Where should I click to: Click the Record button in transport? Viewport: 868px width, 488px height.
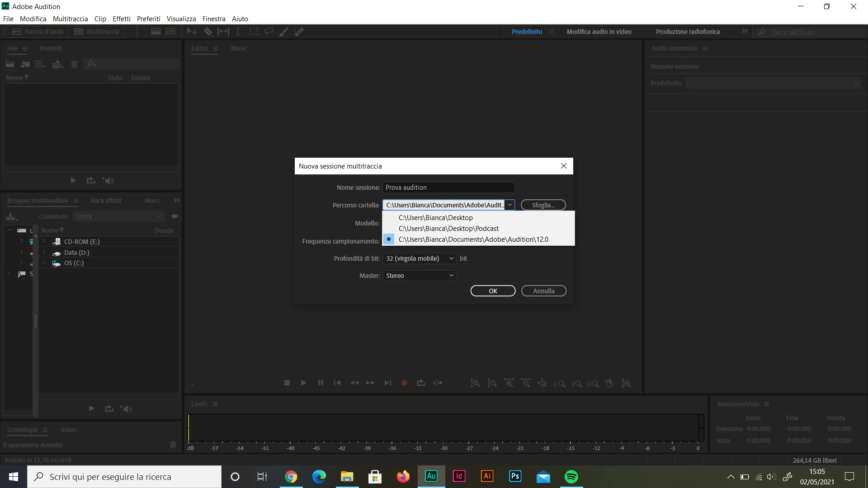click(x=404, y=383)
